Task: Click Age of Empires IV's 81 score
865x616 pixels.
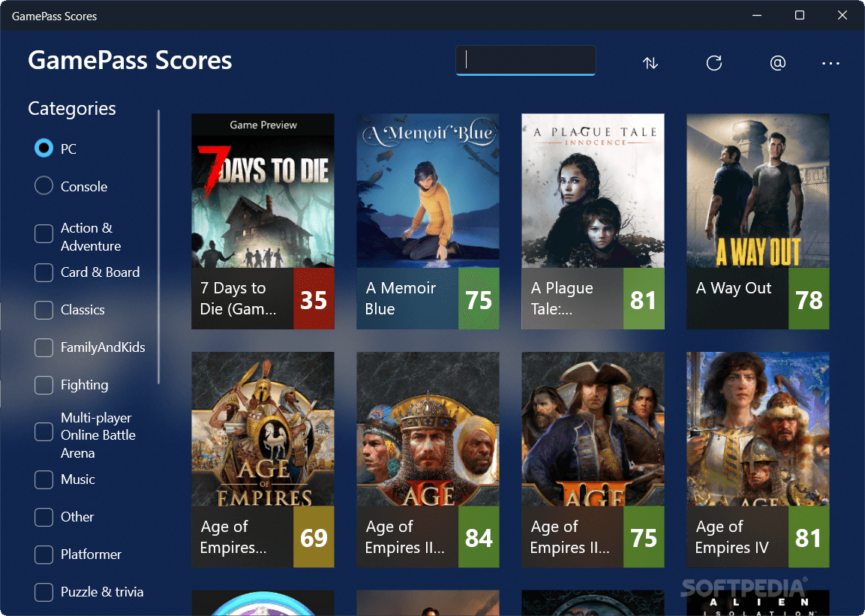Action: (809, 537)
